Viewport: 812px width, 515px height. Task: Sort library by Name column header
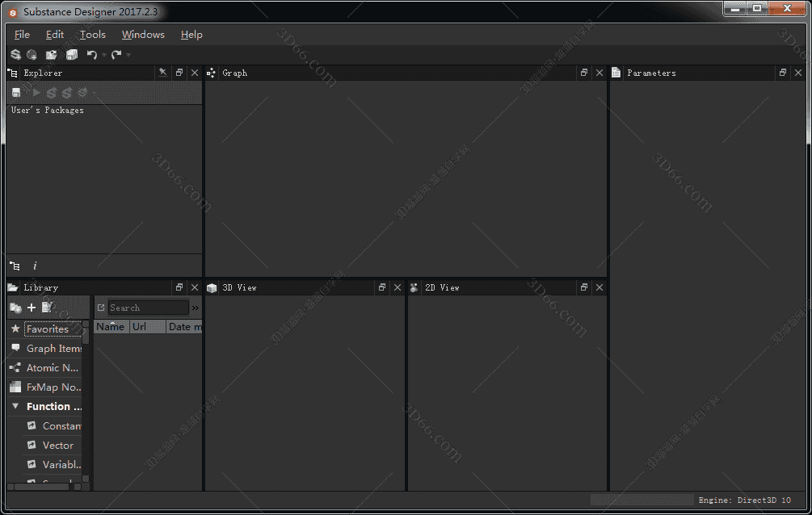pyautogui.click(x=111, y=327)
